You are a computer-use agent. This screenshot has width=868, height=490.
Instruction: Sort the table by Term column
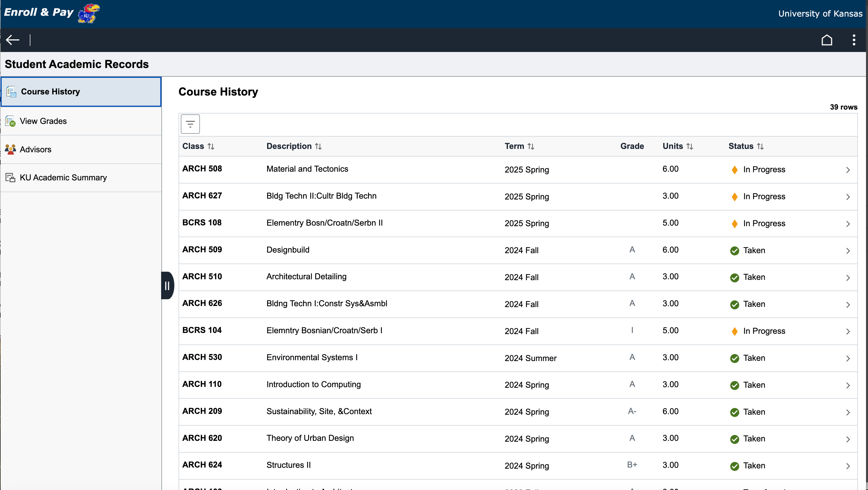531,146
